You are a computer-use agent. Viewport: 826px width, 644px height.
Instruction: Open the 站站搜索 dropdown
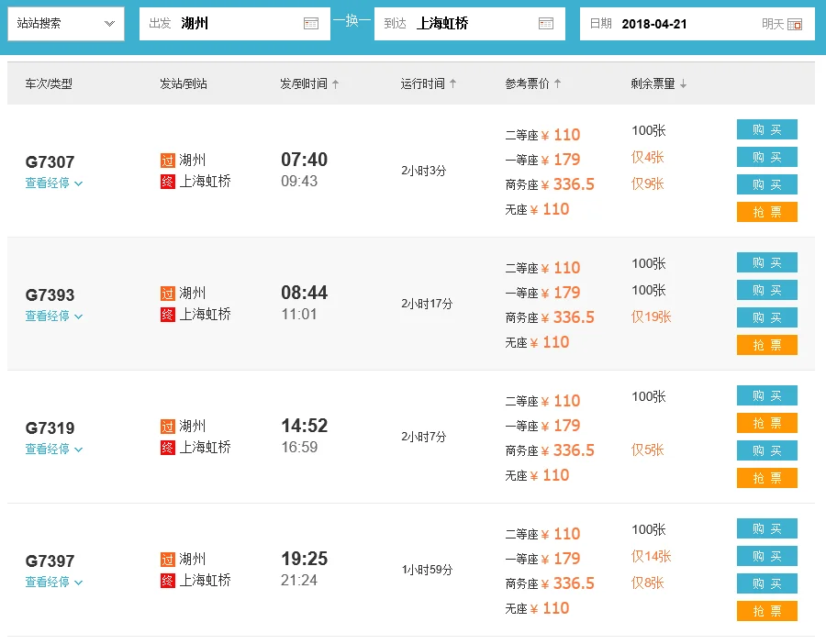pyautogui.click(x=65, y=23)
